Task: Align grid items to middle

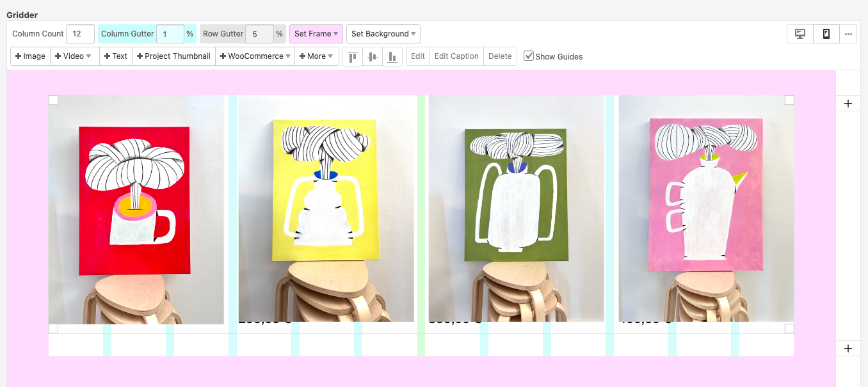Action: click(x=373, y=56)
